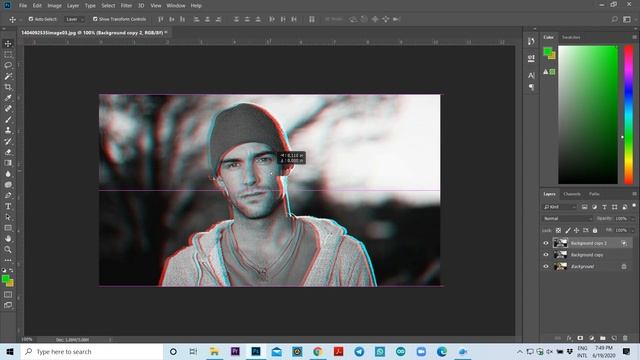Toggle Quick Mask mode
Image resolution: width=640 pixels, height=360 pixels.
tap(8, 294)
